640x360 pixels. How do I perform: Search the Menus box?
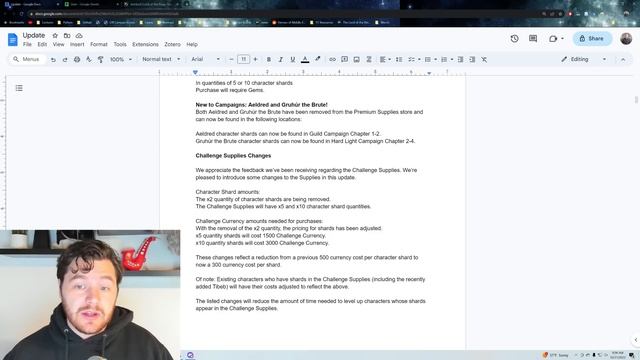coord(27,60)
